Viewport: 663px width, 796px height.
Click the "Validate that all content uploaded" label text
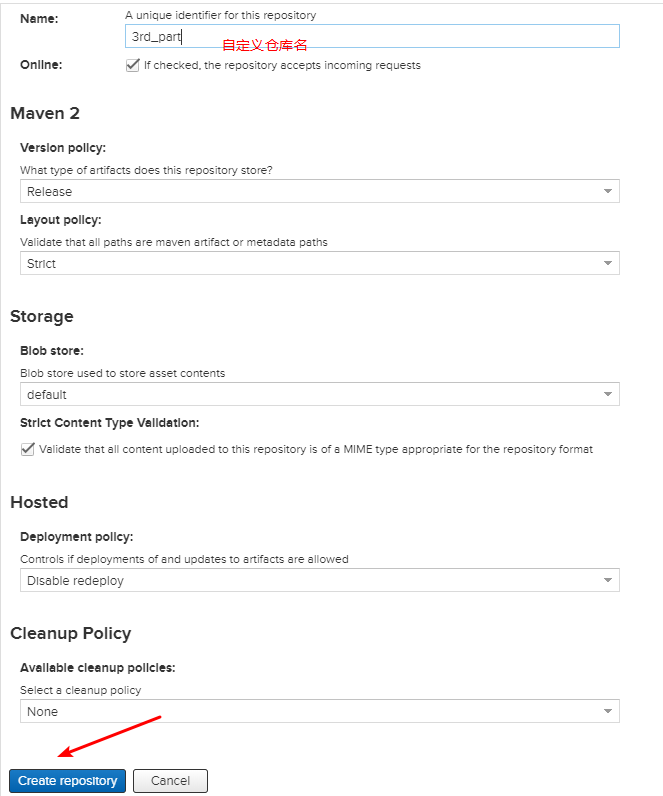coord(316,449)
